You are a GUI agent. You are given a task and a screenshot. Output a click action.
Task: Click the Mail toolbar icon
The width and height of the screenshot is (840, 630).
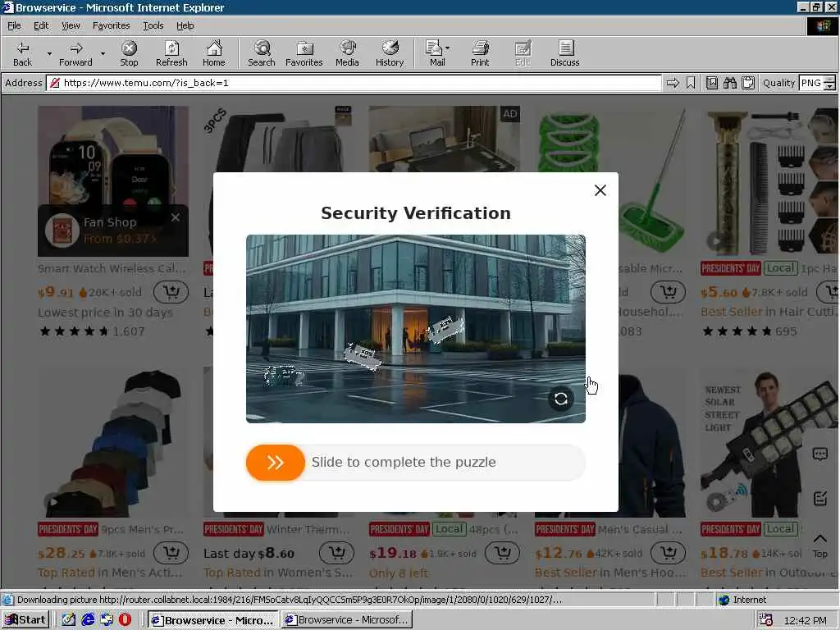435,53
